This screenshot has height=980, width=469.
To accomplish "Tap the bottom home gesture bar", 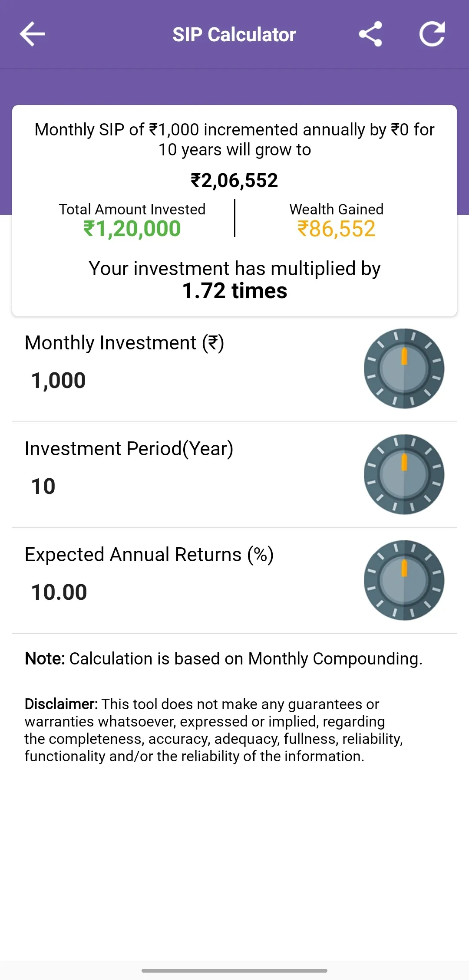I will click(x=234, y=970).
